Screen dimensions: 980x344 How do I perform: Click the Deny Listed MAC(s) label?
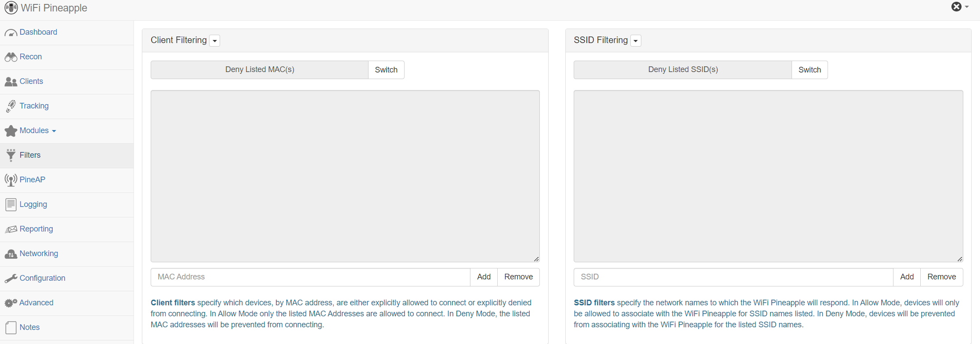[260, 69]
